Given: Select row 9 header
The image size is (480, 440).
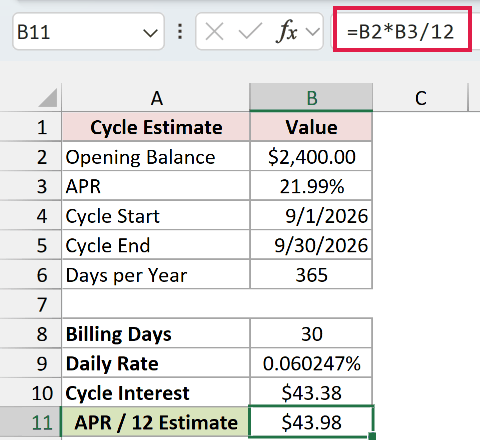Looking at the screenshot, I should coord(31,363).
